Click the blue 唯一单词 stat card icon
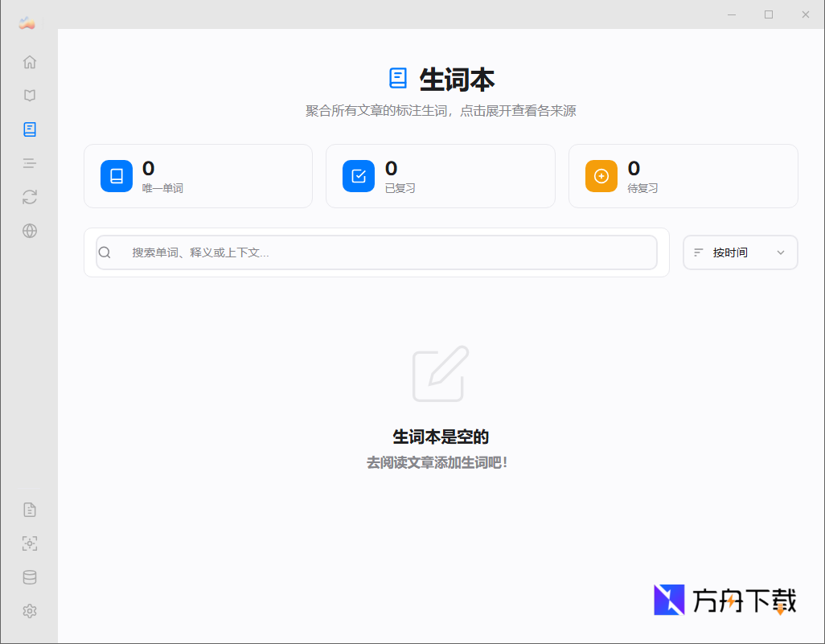825x644 pixels. [x=116, y=175]
